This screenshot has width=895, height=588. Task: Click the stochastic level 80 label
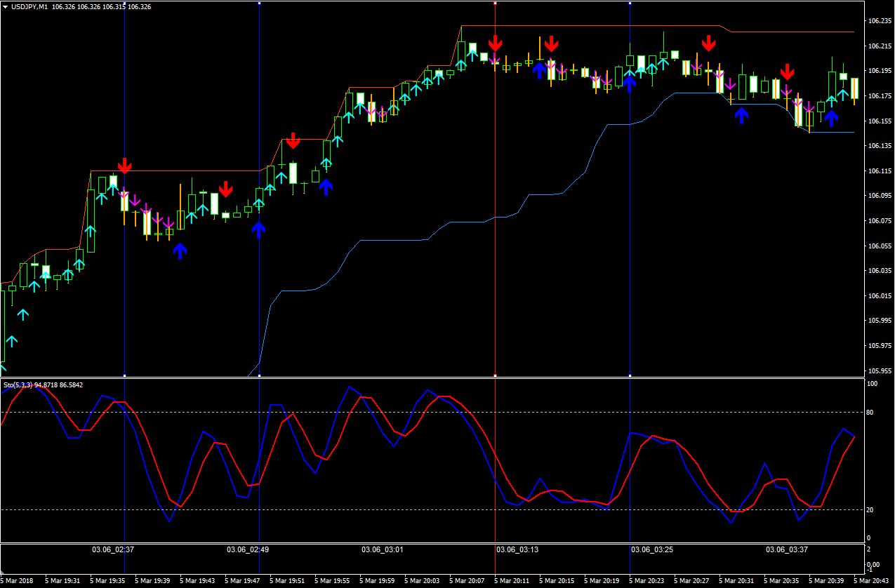tap(870, 413)
